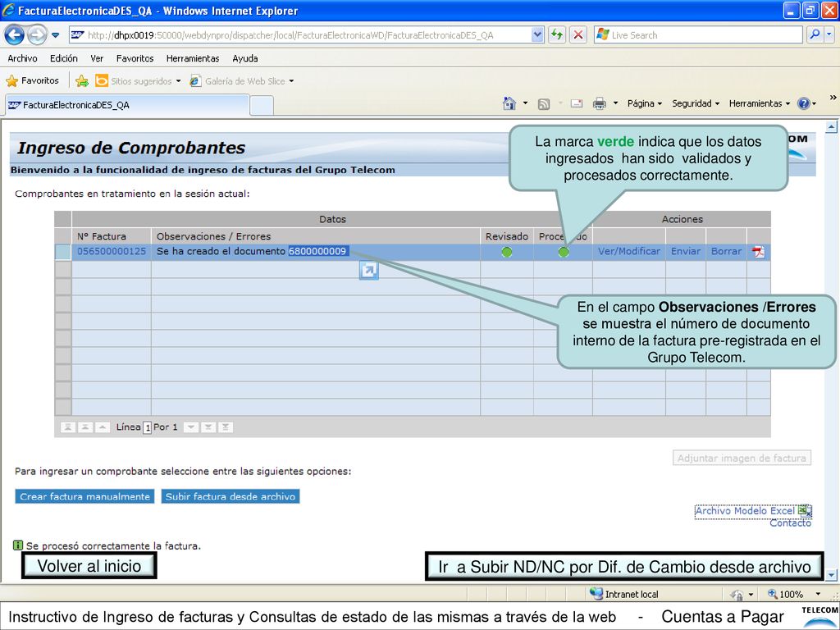The width and height of the screenshot is (840, 630).
Task: Click the Favoritos star button
Action: [x=32, y=81]
